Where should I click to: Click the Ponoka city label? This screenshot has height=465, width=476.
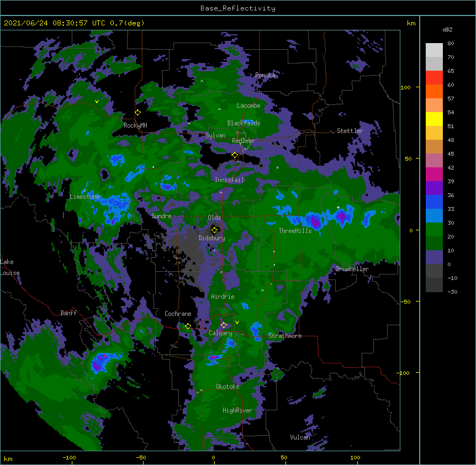point(265,75)
